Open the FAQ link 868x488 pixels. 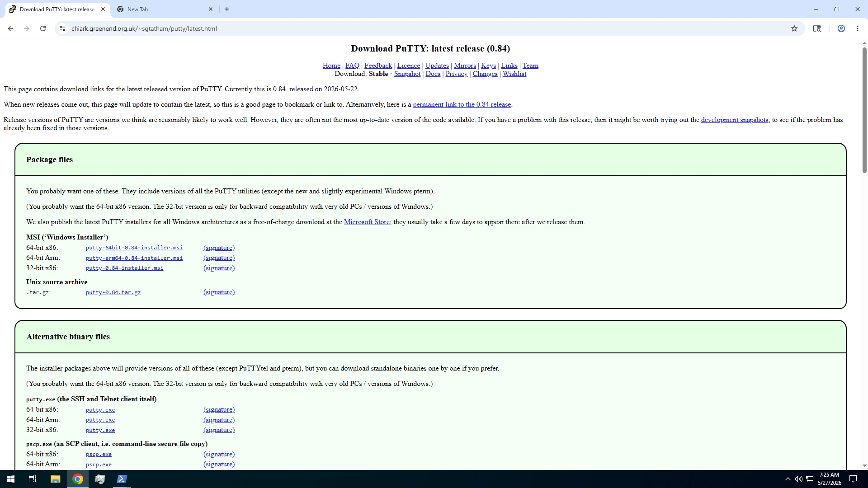click(x=352, y=66)
